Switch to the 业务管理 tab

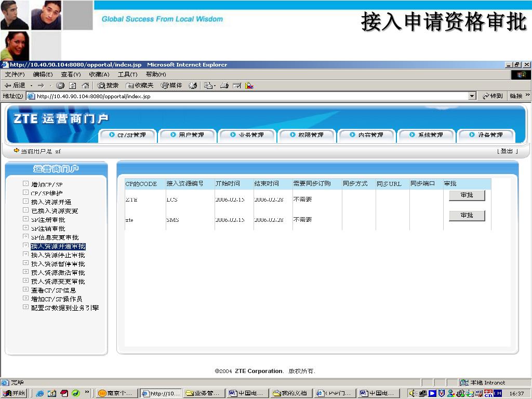[247, 135]
